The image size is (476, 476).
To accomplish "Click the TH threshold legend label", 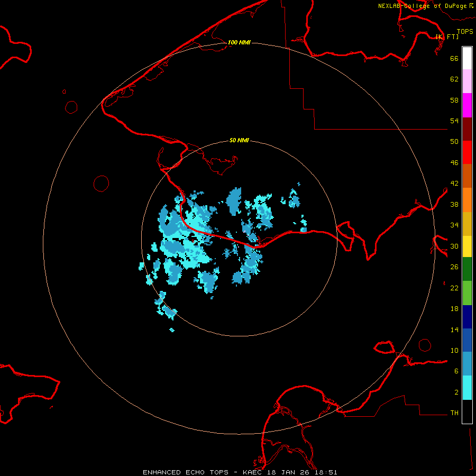I will tap(454, 413).
